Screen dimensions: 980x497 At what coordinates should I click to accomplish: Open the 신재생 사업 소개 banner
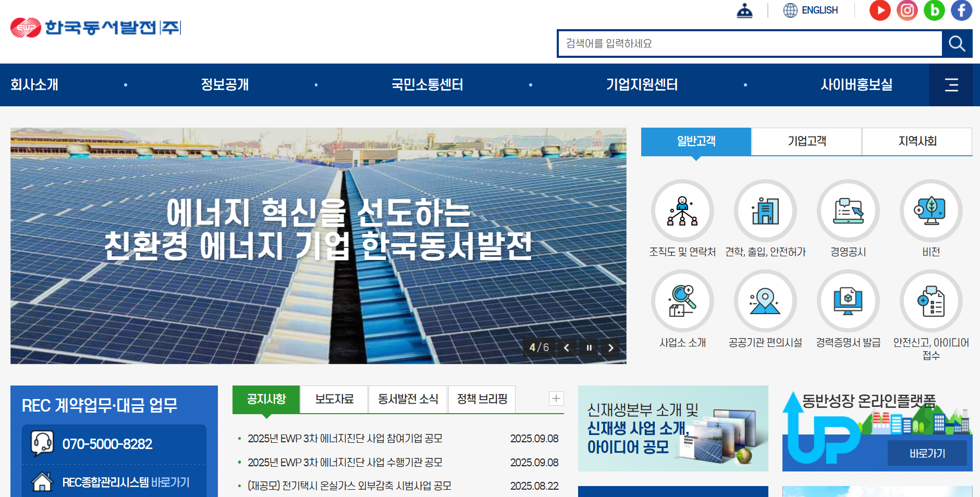pos(673,428)
